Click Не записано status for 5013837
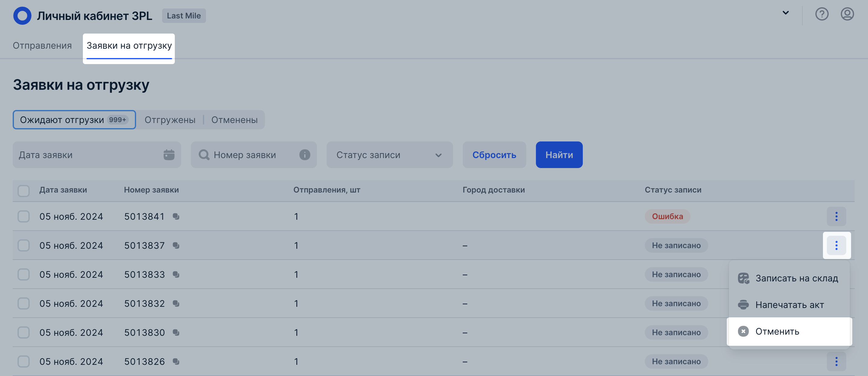 tap(676, 245)
